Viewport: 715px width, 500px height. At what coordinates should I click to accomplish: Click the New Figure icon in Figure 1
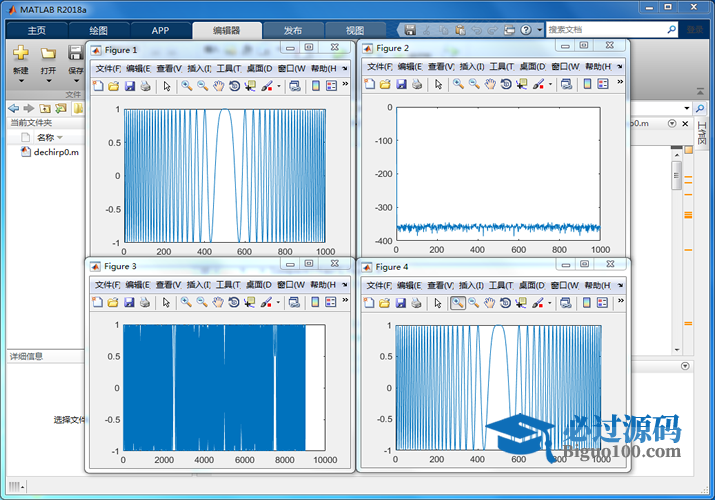coord(98,86)
